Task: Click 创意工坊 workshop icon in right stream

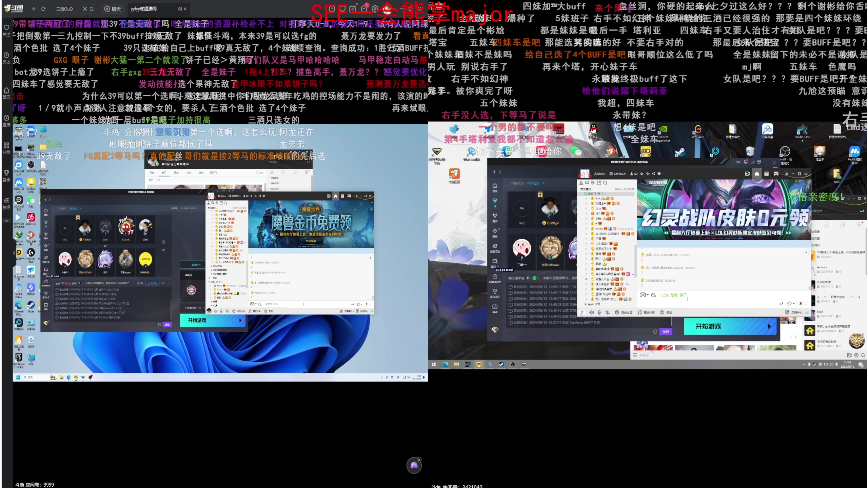Action: tap(495, 248)
